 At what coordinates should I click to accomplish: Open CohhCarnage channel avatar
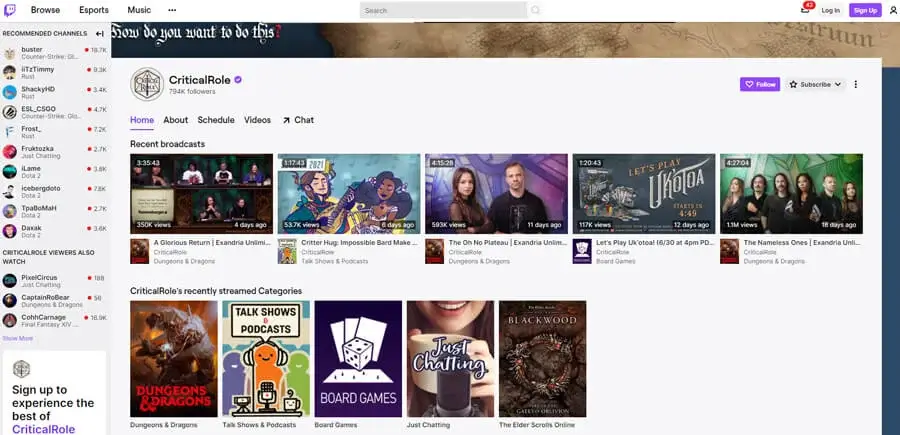(9, 320)
